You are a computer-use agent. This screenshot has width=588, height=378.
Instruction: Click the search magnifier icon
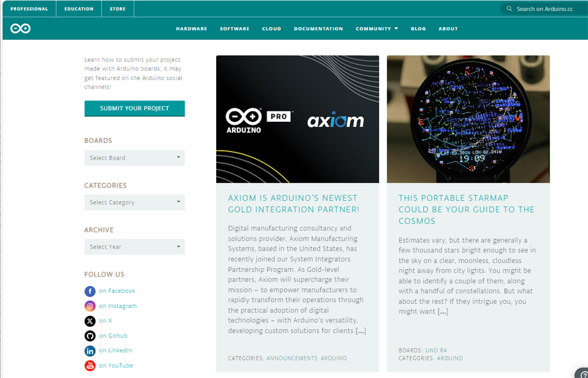509,8
